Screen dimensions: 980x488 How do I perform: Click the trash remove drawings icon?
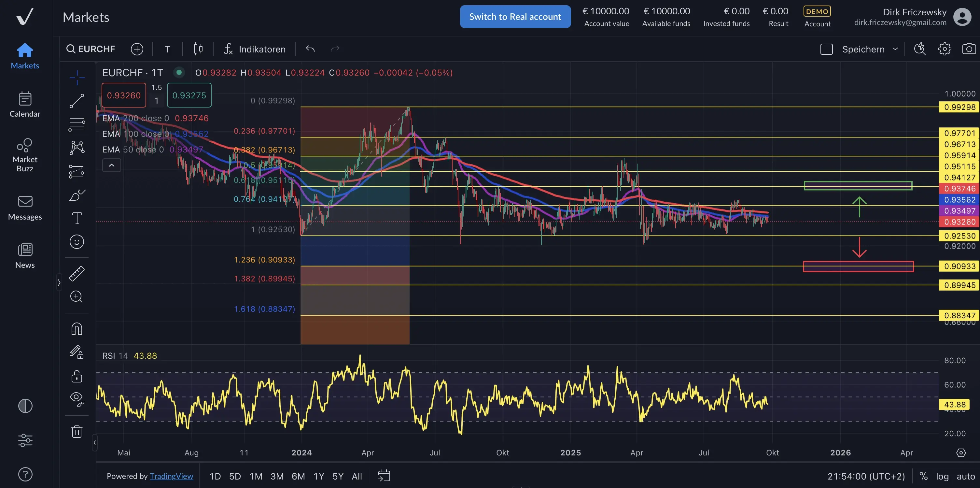[x=77, y=432]
